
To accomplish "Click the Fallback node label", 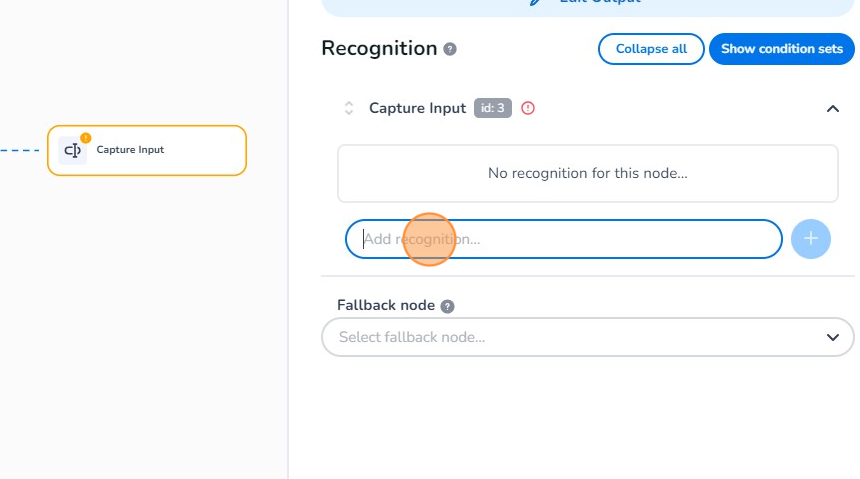I will click(385, 305).
